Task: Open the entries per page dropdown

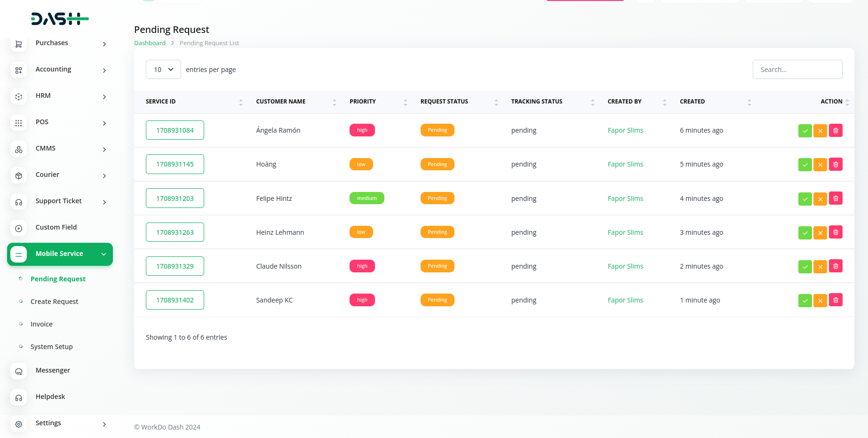Action: pos(163,70)
